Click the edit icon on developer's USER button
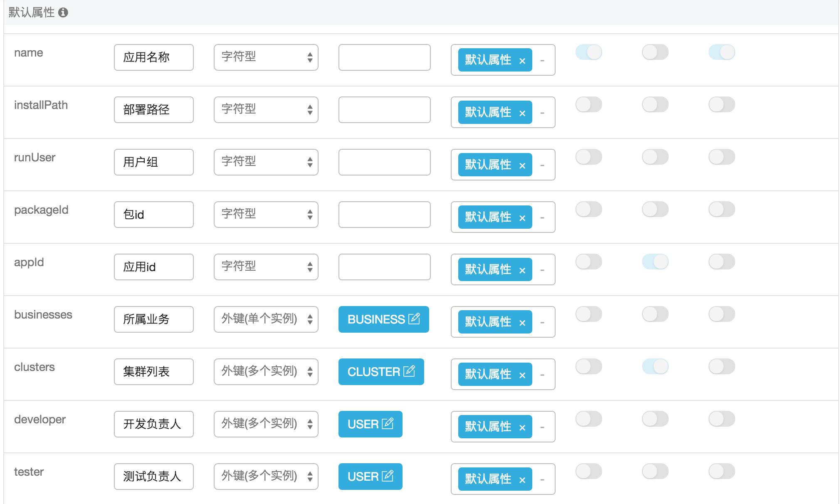Screen dimensions: 840x504 (387, 424)
